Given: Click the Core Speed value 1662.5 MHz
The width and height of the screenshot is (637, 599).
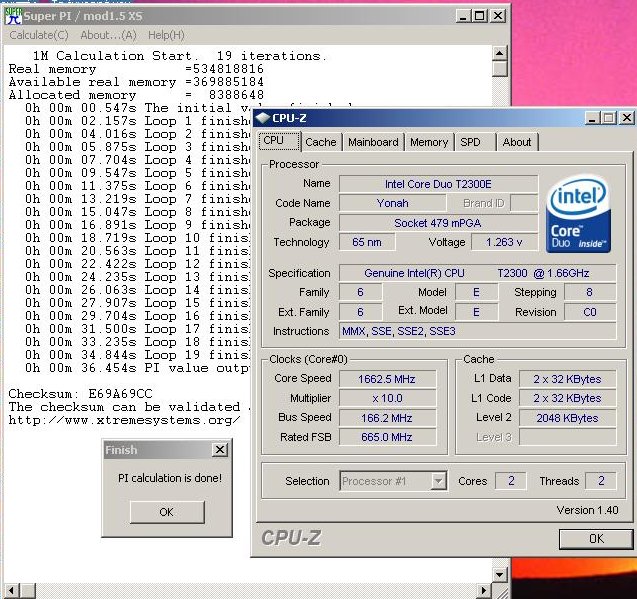Looking at the screenshot, I should tap(388, 379).
